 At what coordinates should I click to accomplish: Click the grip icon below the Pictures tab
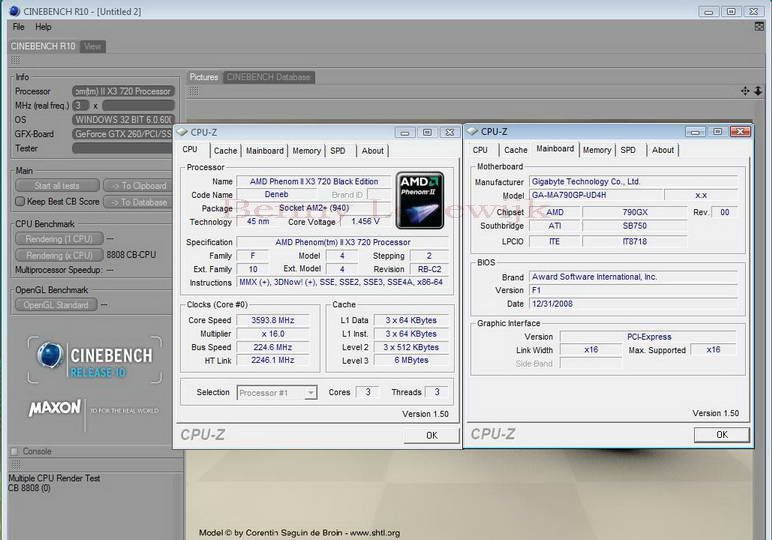click(194, 91)
